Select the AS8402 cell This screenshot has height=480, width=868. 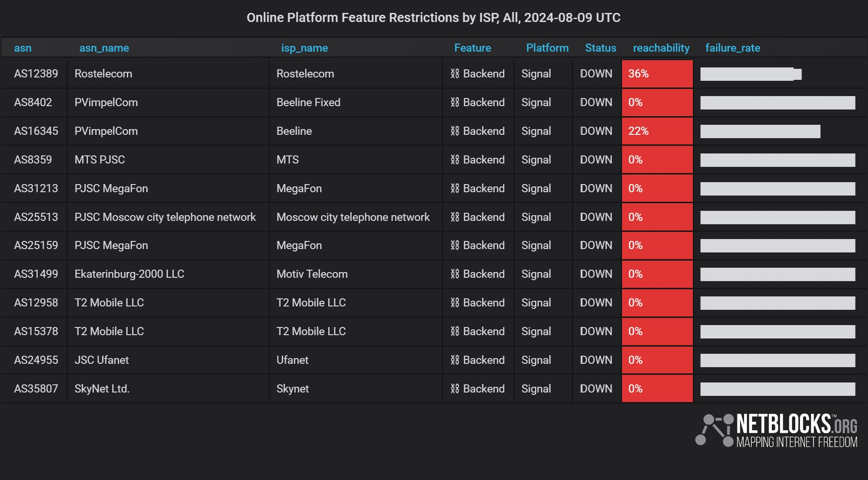pos(34,102)
